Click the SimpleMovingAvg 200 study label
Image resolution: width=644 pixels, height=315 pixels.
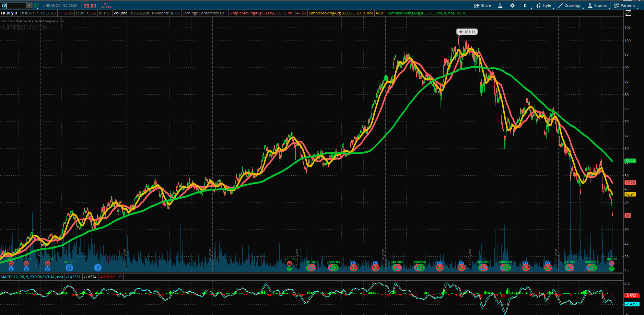coord(421,13)
